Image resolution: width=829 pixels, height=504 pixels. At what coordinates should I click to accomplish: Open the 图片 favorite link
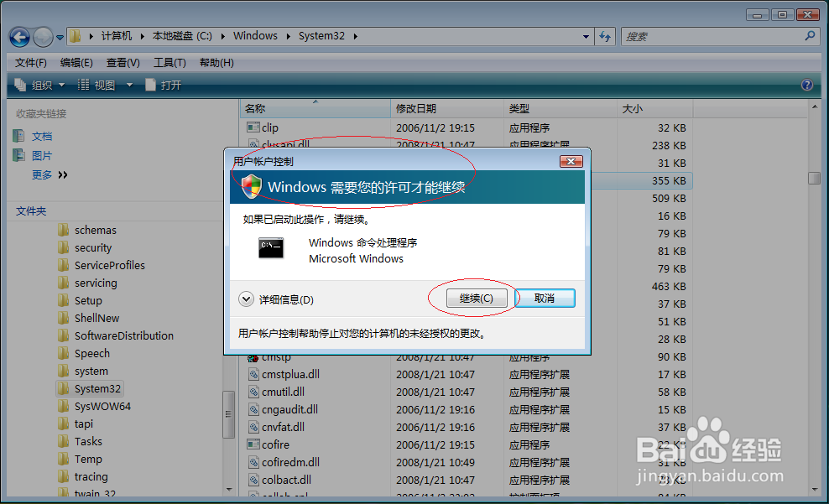(x=42, y=156)
